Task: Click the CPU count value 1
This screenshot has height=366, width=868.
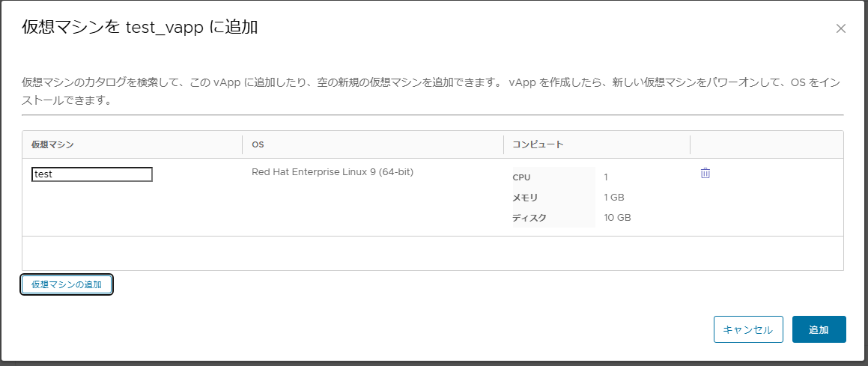Action: click(606, 177)
